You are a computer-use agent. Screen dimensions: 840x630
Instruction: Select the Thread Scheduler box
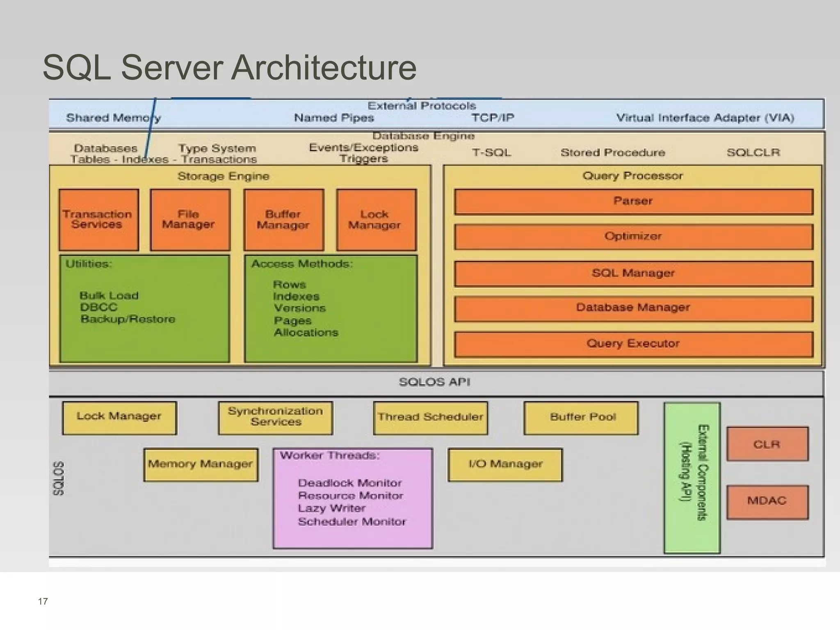pos(430,418)
